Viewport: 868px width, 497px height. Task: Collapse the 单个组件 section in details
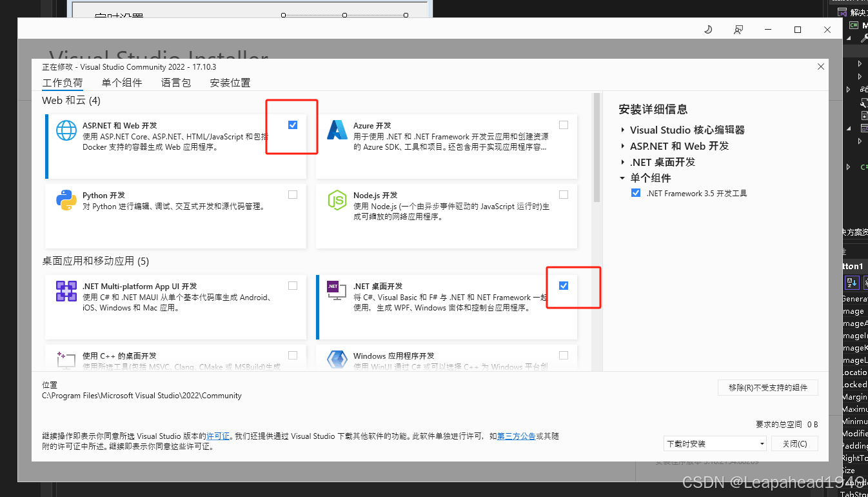point(622,177)
